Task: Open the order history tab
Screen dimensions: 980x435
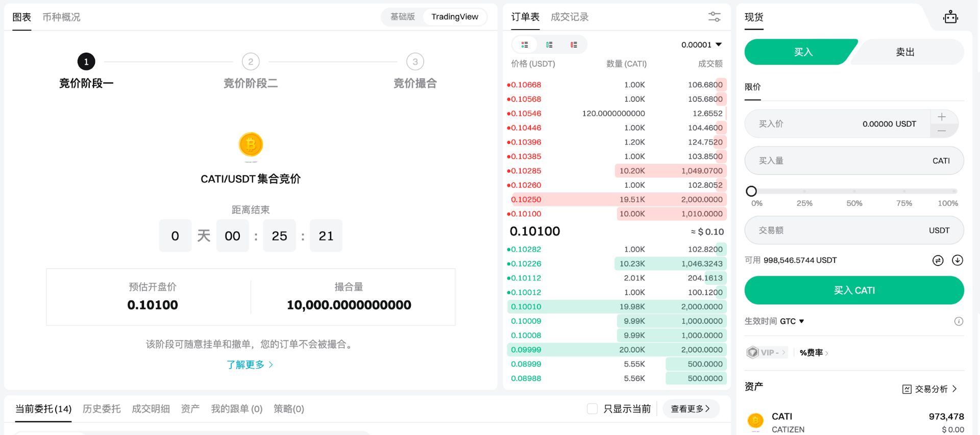Action: point(102,409)
